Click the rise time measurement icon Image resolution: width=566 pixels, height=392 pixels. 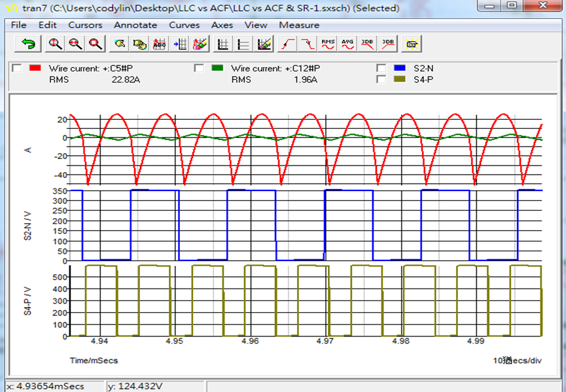click(x=287, y=44)
